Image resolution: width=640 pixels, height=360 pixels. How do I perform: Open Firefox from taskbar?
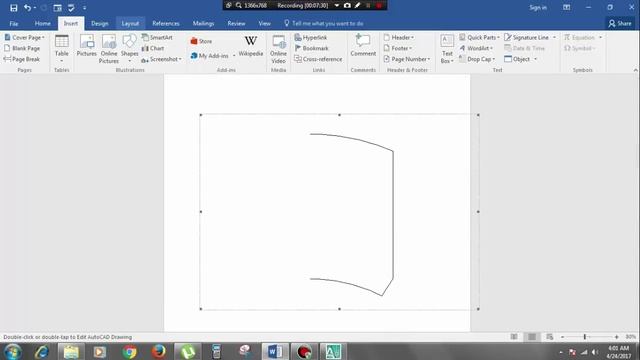tap(158, 351)
